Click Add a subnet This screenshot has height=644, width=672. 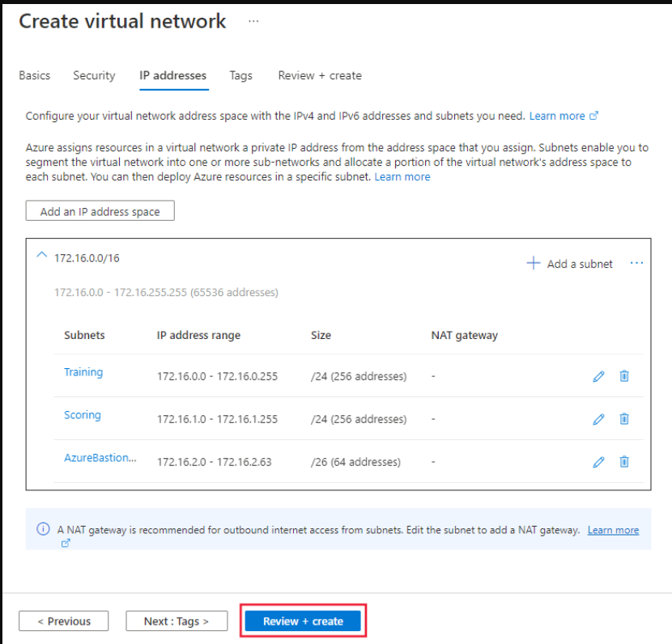tap(569, 263)
